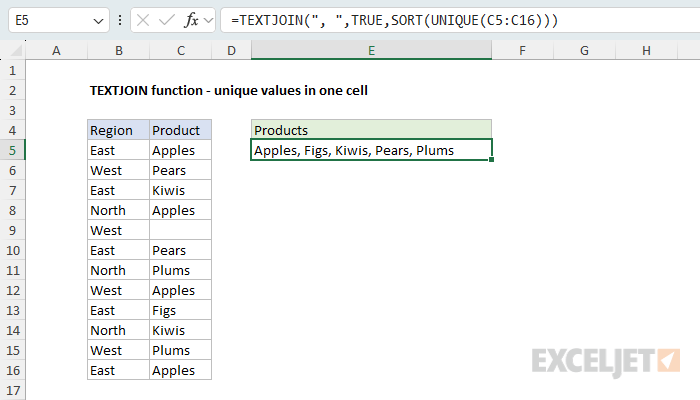
Task: Select row 3 header
Action: (12, 110)
